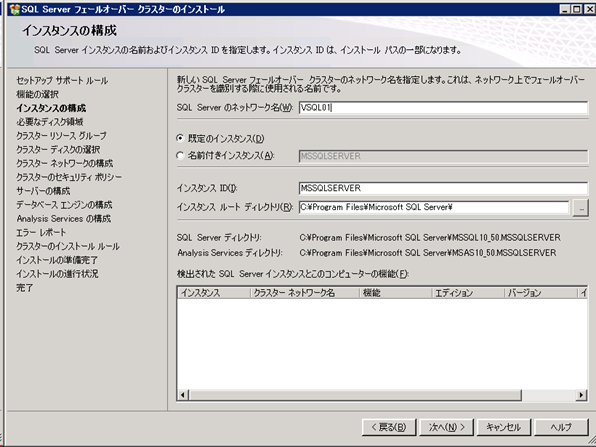The width and height of the screenshot is (596, 447).
Task: Open help with ヘルプ button
Action: [561, 427]
